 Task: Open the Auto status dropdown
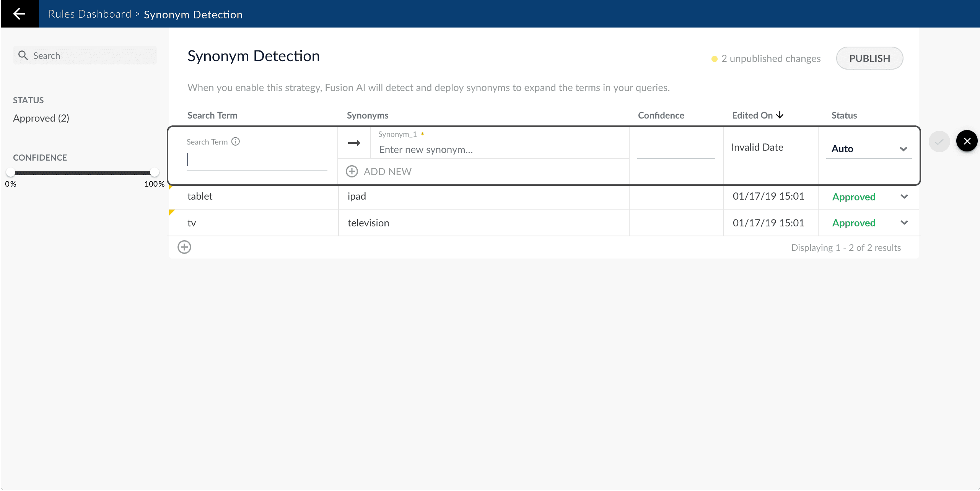(903, 149)
